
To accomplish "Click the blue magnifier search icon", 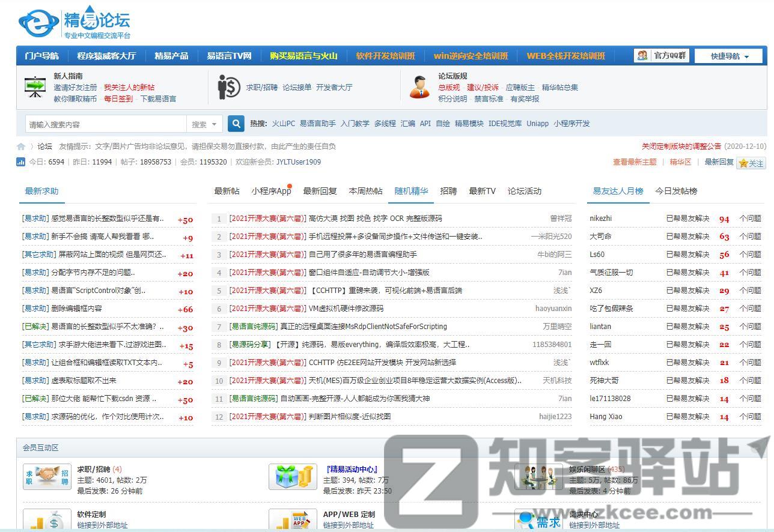I will click(x=236, y=123).
